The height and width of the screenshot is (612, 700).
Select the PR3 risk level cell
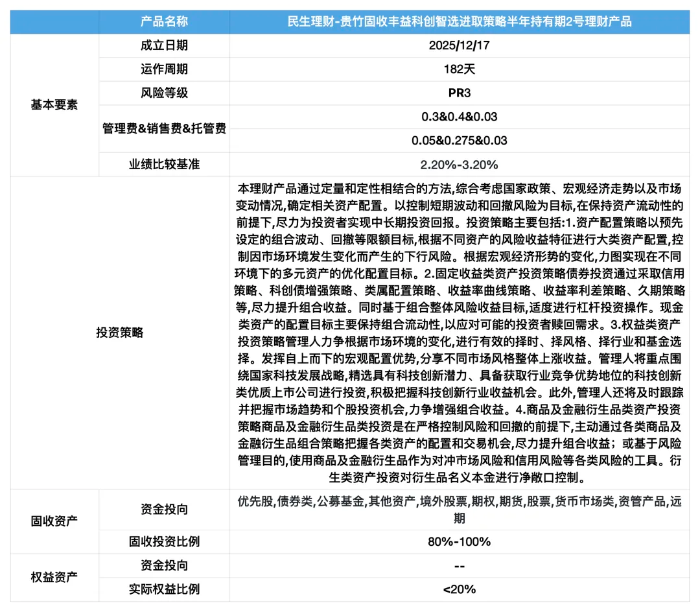[461, 93]
